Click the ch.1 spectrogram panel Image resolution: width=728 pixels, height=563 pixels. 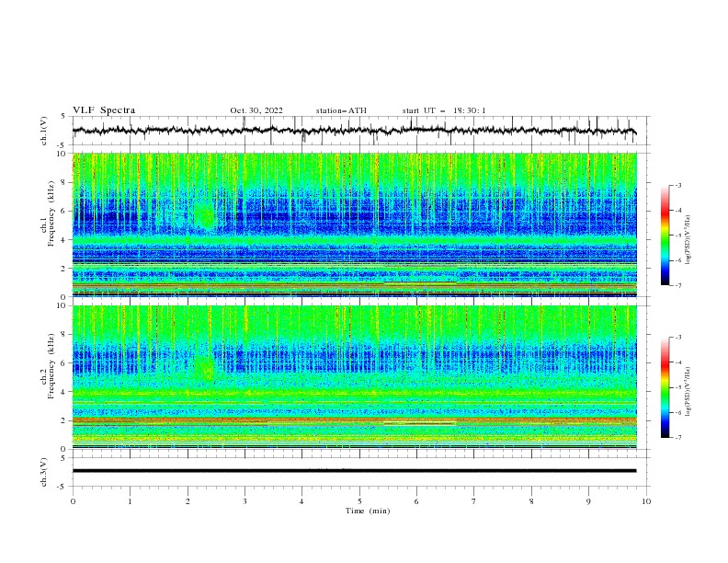tap(354, 224)
